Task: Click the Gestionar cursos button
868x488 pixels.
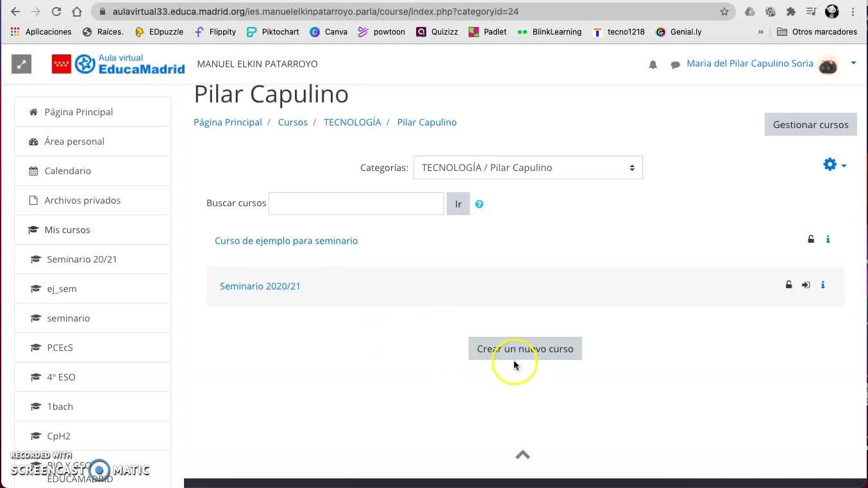Action: [x=810, y=124]
